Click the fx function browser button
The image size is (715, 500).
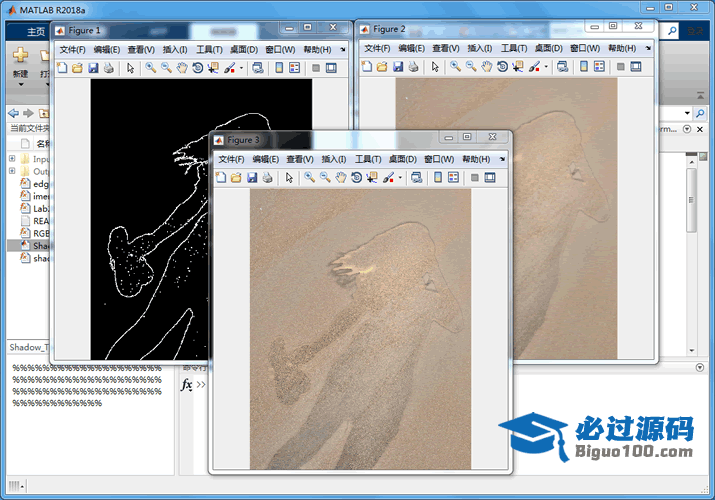[x=186, y=385]
